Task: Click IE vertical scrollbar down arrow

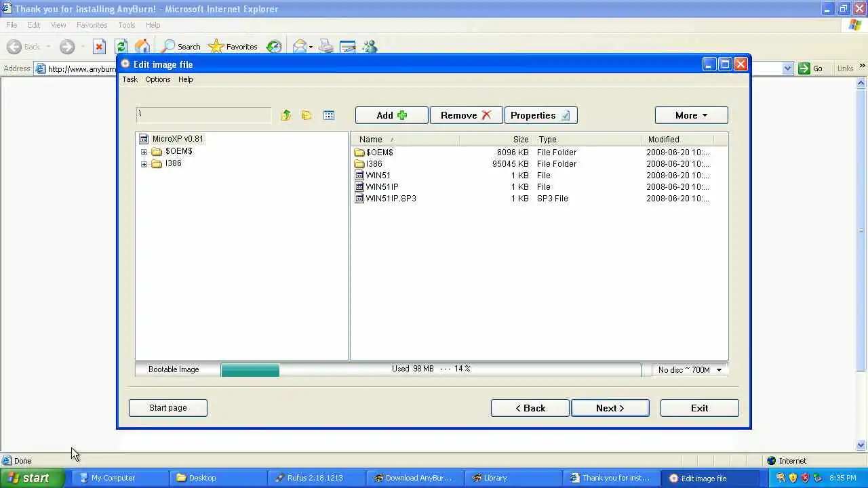Action: 862,445
